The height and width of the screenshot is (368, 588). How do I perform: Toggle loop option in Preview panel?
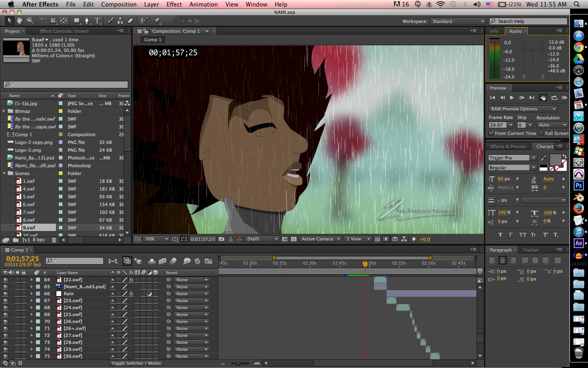point(554,98)
